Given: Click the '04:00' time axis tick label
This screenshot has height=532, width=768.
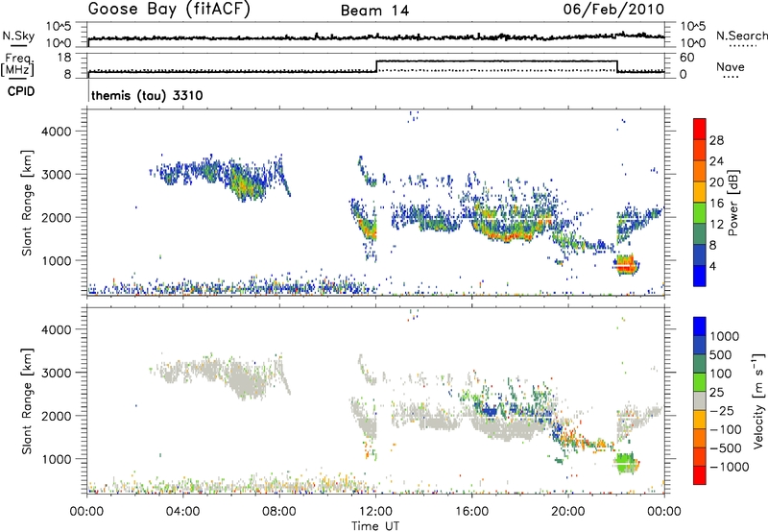Looking at the screenshot, I should click(182, 512).
